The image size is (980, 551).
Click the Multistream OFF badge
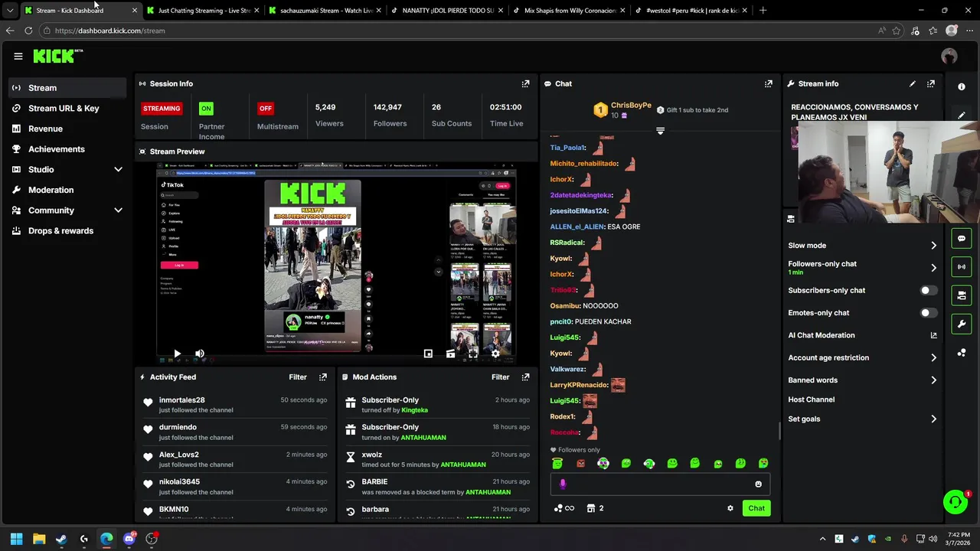pos(266,108)
